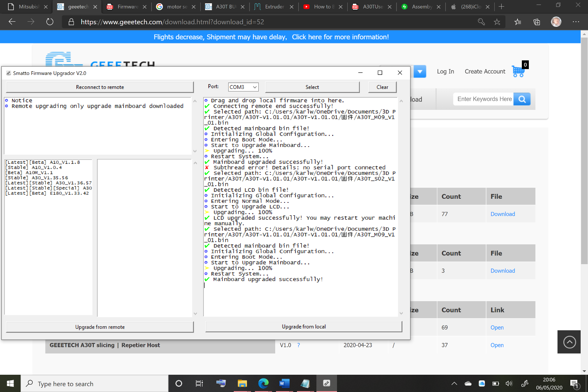Open Microsoft Word from taskbar

pyautogui.click(x=284, y=384)
